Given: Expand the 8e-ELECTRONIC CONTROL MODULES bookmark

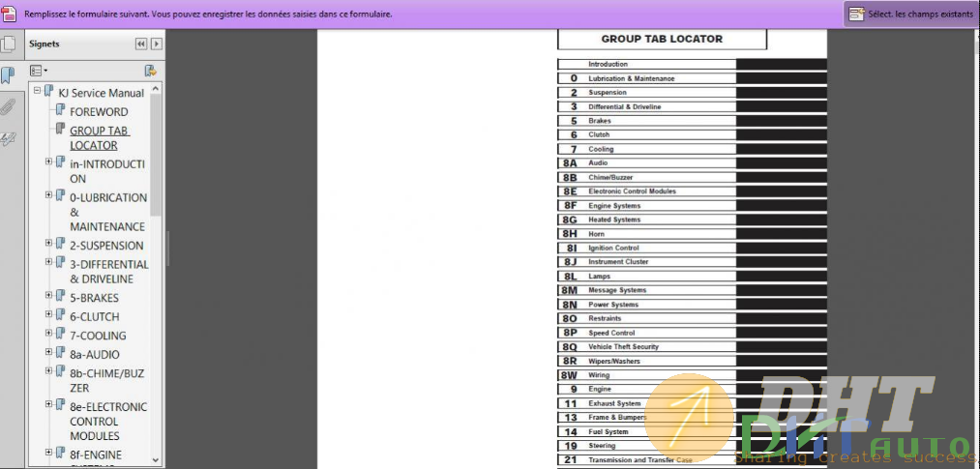Looking at the screenshot, I should click(48, 404).
